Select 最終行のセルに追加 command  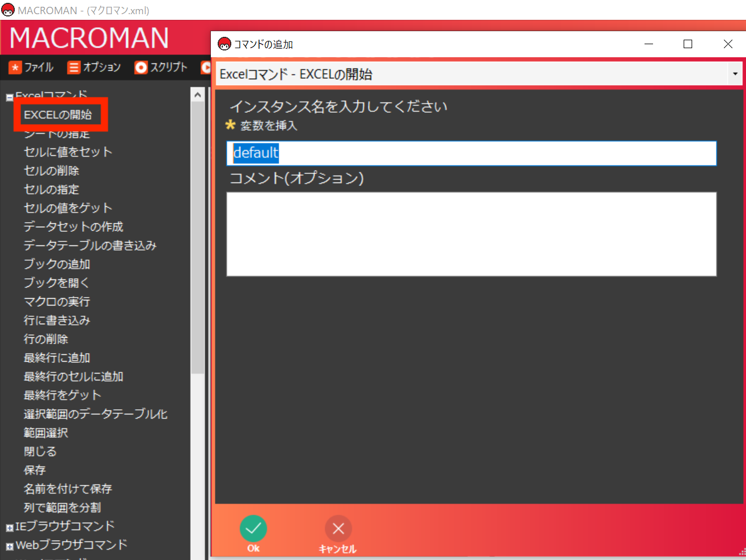(x=74, y=376)
